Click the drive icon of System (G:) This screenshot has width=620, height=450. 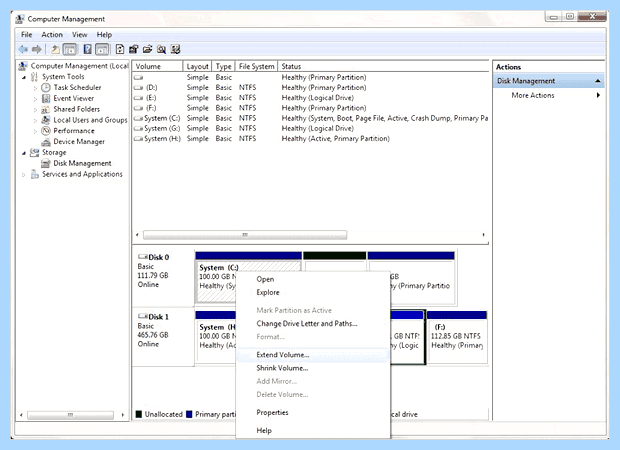point(138,129)
